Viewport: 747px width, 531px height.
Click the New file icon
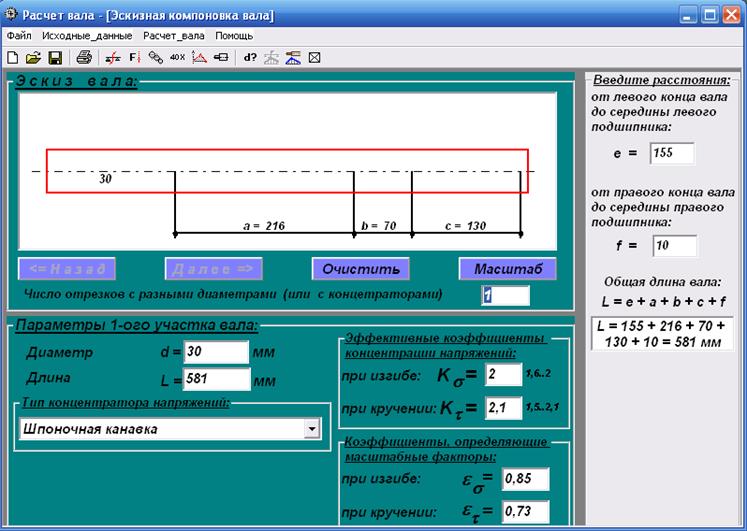click(12, 58)
